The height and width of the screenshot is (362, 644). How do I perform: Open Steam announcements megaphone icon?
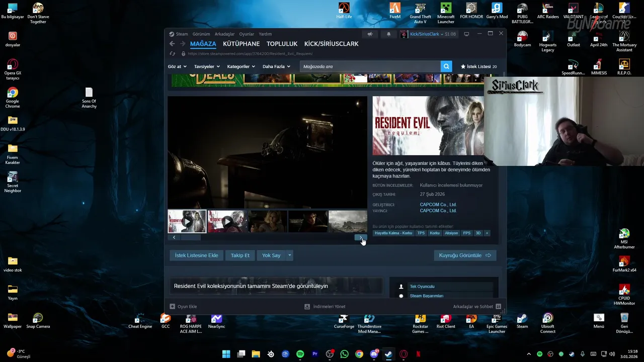(x=370, y=34)
